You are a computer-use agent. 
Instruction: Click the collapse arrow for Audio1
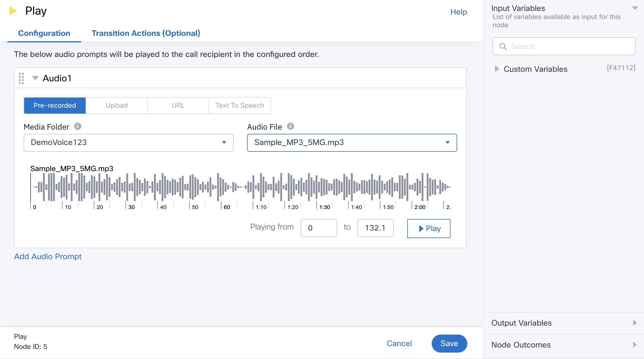point(35,78)
